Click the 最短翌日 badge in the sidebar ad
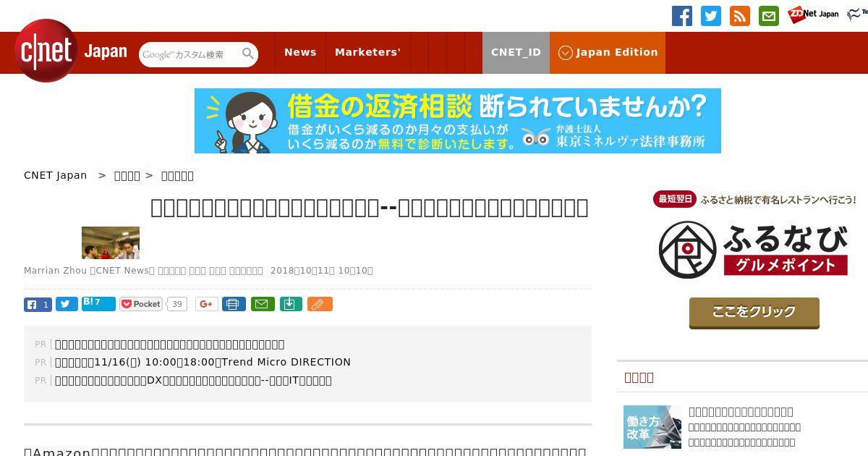The image size is (868, 456). click(674, 199)
